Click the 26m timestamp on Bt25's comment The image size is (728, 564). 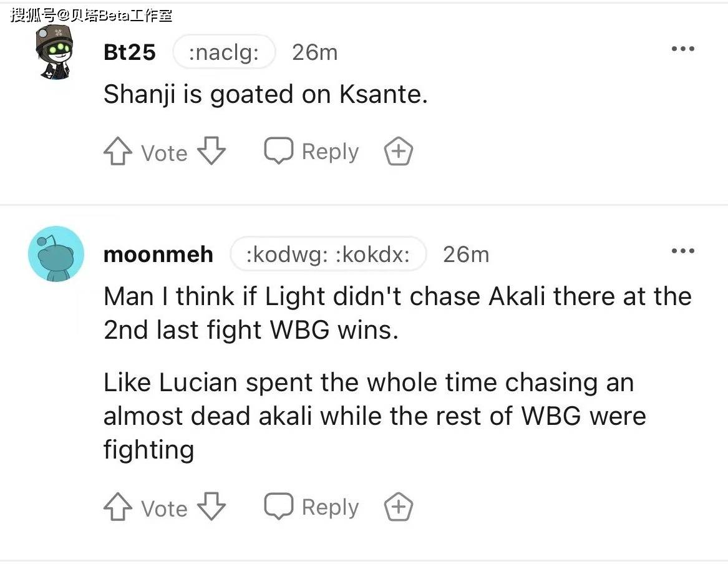[315, 52]
